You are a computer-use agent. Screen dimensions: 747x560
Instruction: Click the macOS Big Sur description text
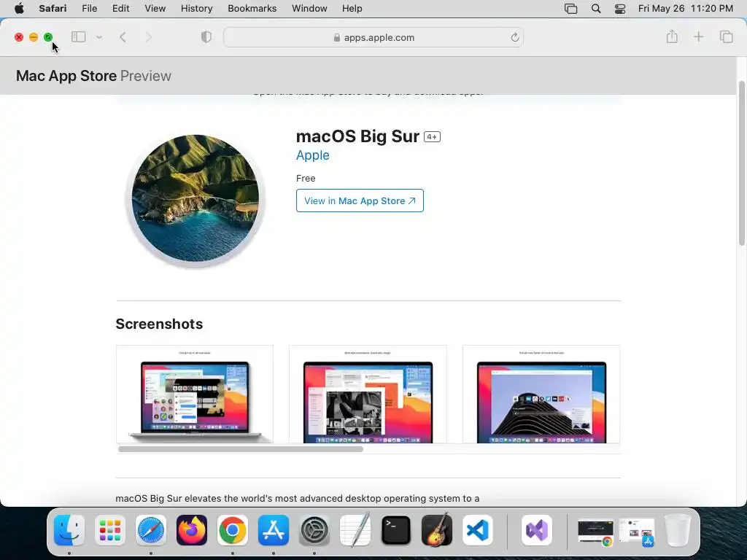298,498
